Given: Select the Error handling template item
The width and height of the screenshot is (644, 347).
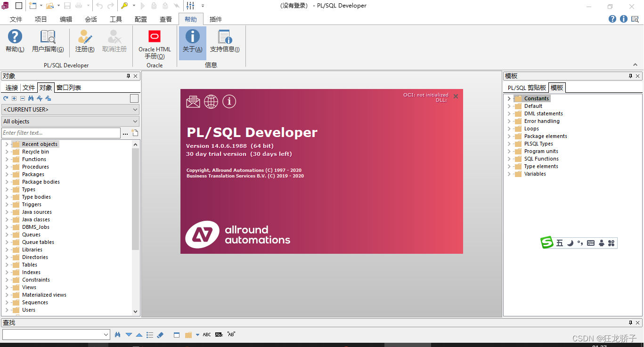Looking at the screenshot, I should coord(542,121).
